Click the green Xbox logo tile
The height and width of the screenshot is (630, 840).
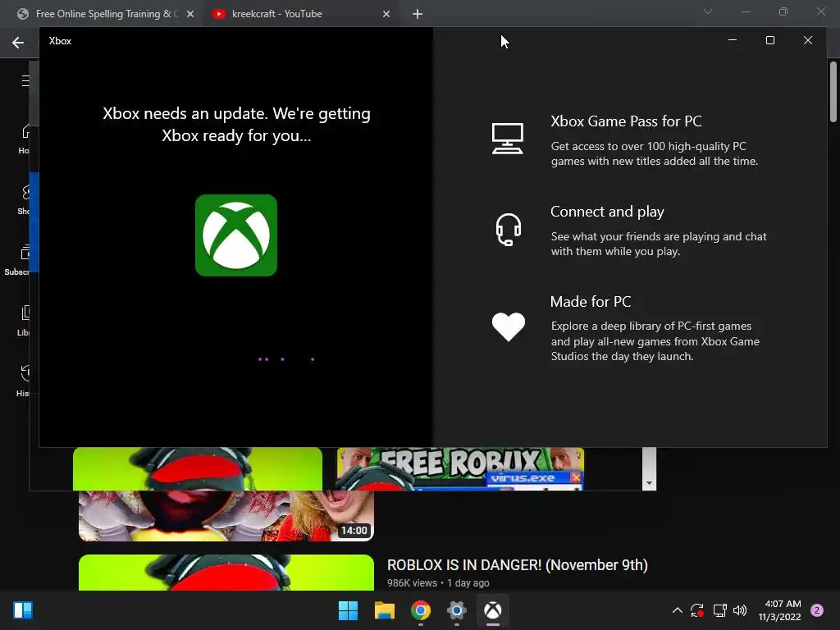[x=236, y=235]
